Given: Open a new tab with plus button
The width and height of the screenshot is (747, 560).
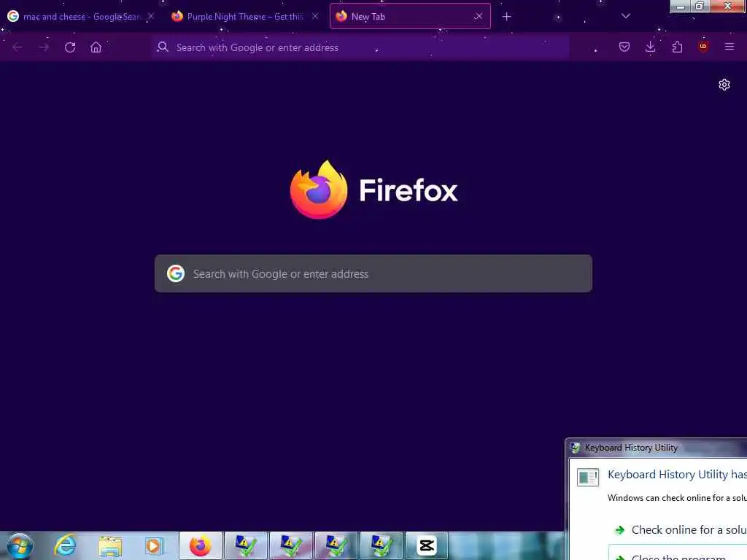Looking at the screenshot, I should 506,17.
